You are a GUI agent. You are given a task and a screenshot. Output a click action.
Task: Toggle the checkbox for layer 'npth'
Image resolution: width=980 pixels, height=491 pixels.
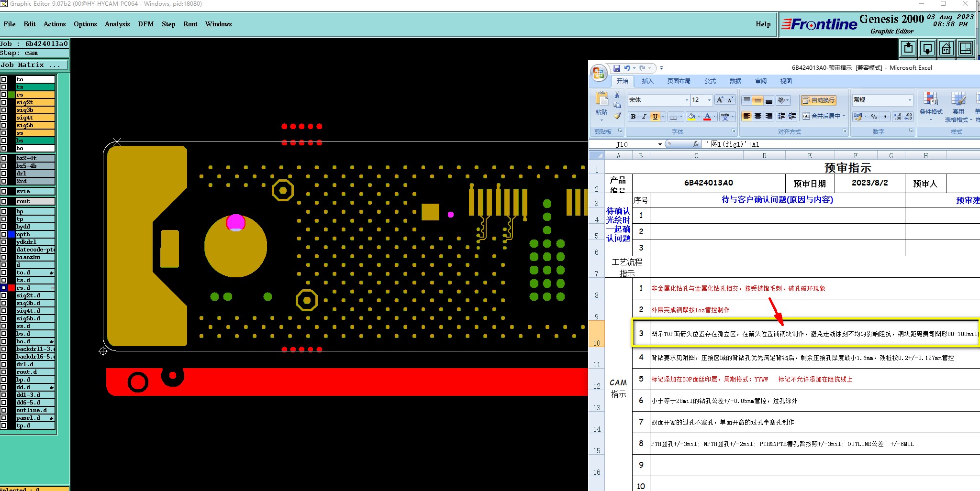coord(4,234)
